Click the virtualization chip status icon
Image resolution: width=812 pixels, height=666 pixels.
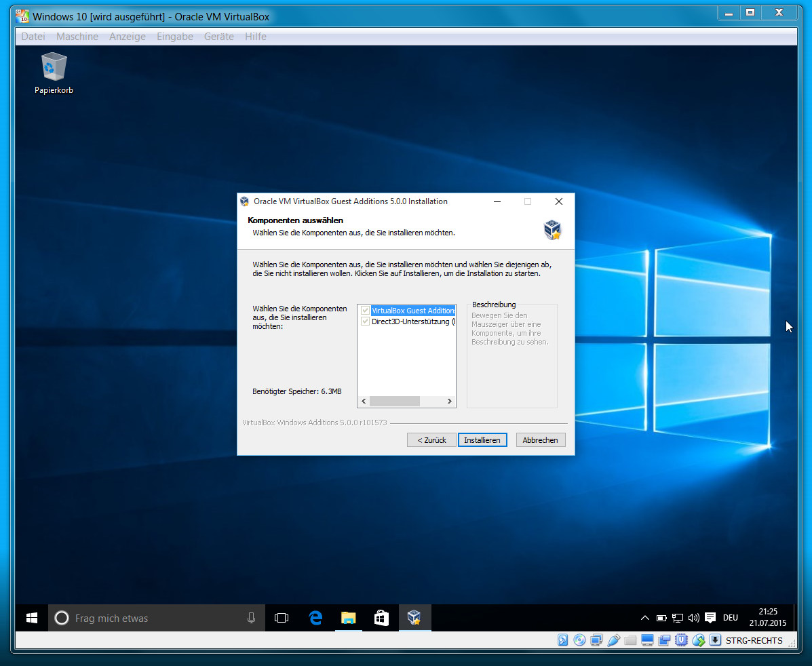pos(682,640)
